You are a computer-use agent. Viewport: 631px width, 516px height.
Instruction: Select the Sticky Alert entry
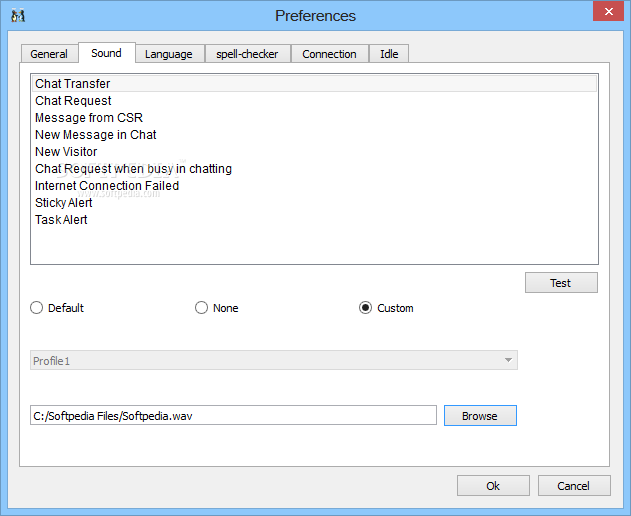314,202
